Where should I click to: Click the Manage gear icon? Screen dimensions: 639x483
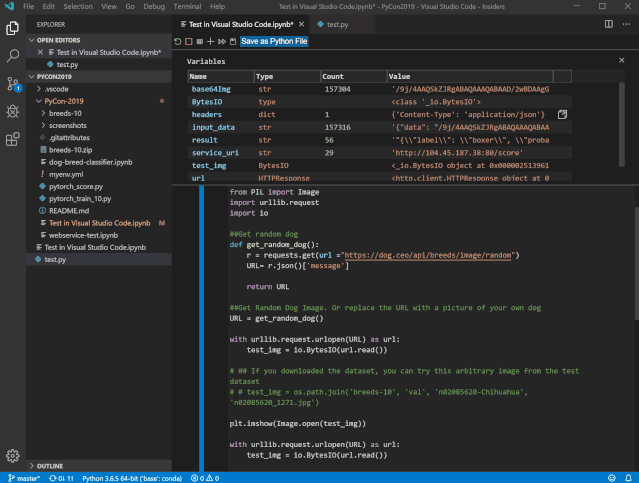[x=12, y=456]
